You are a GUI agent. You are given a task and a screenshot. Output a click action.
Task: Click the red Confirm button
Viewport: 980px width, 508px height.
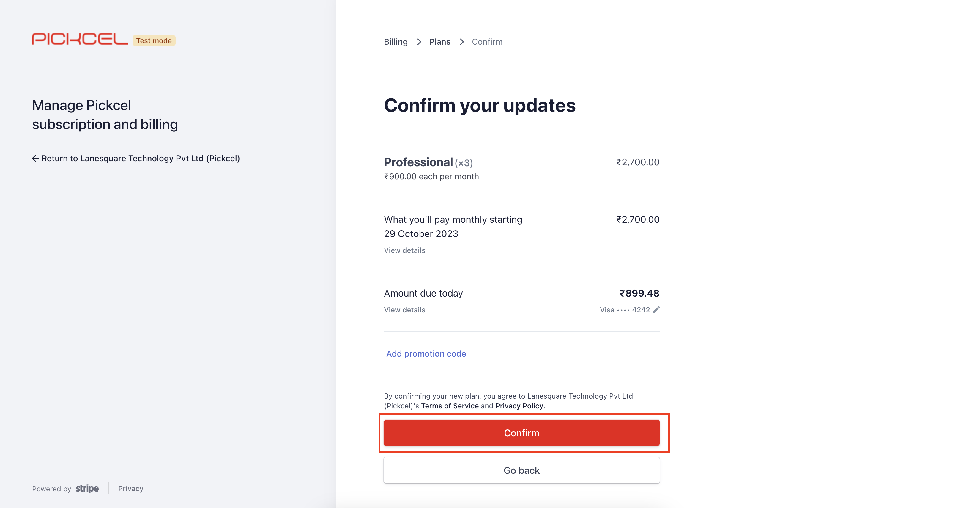pyautogui.click(x=521, y=433)
